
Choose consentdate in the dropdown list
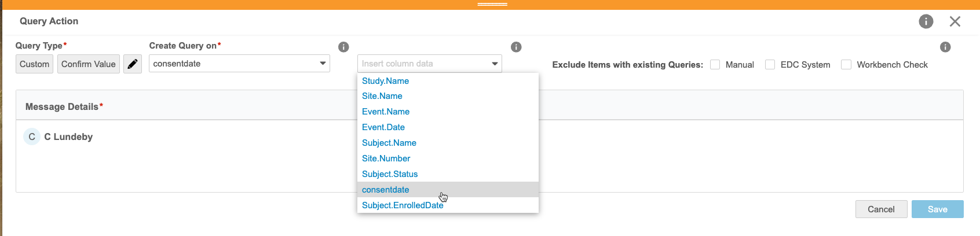pyautogui.click(x=385, y=190)
